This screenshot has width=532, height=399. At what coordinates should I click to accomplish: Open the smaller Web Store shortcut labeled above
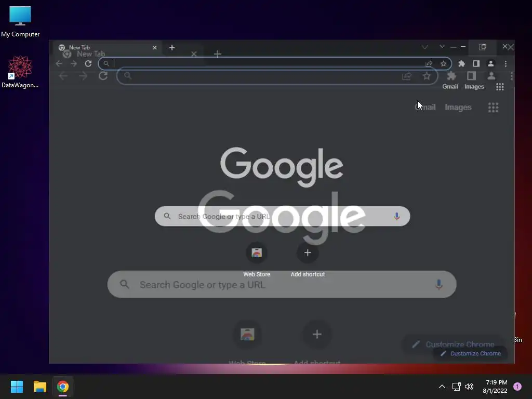click(257, 253)
